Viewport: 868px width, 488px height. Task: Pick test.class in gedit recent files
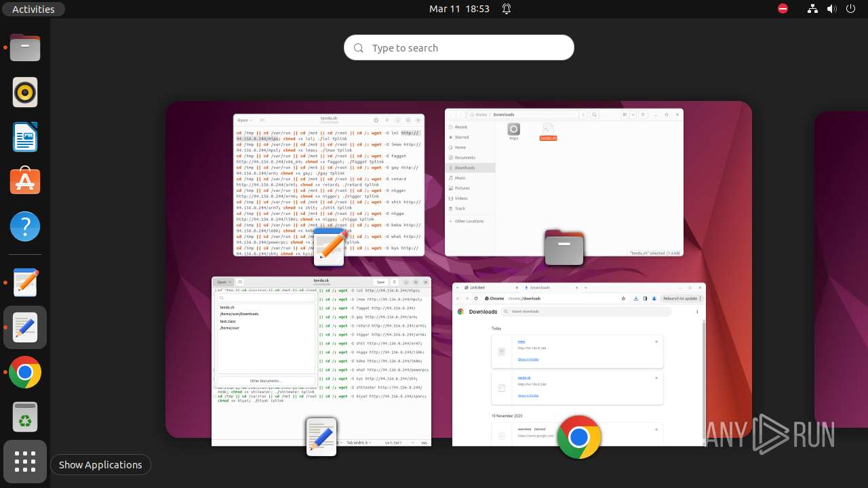(228, 321)
